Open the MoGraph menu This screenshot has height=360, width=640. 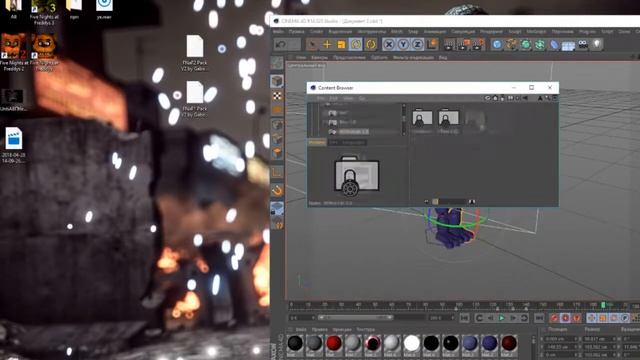click(536, 31)
